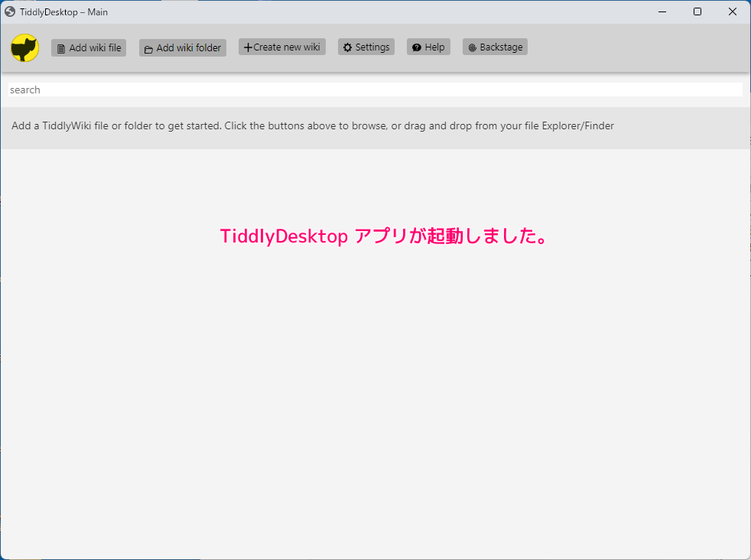Image resolution: width=751 pixels, height=560 pixels.
Task: Click the TiddlyDesktop cat logo in the toolbar
Action: pos(24,47)
